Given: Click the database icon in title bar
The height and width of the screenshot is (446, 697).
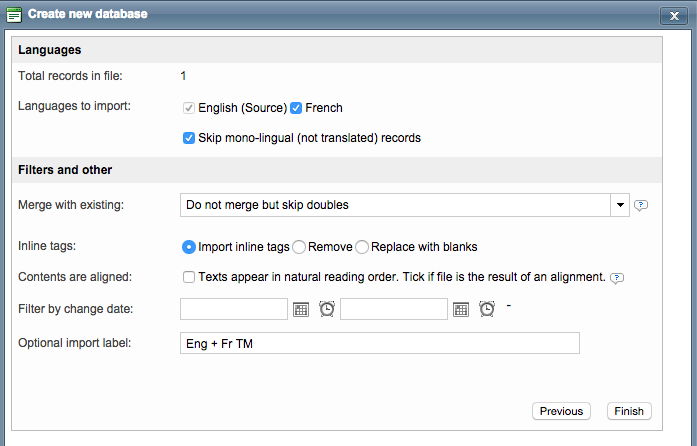Looking at the screenshot, I should (14, 15).
